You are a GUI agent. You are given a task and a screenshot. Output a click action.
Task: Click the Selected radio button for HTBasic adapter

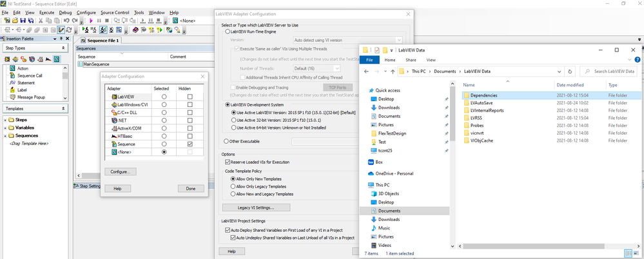[164, 137]
